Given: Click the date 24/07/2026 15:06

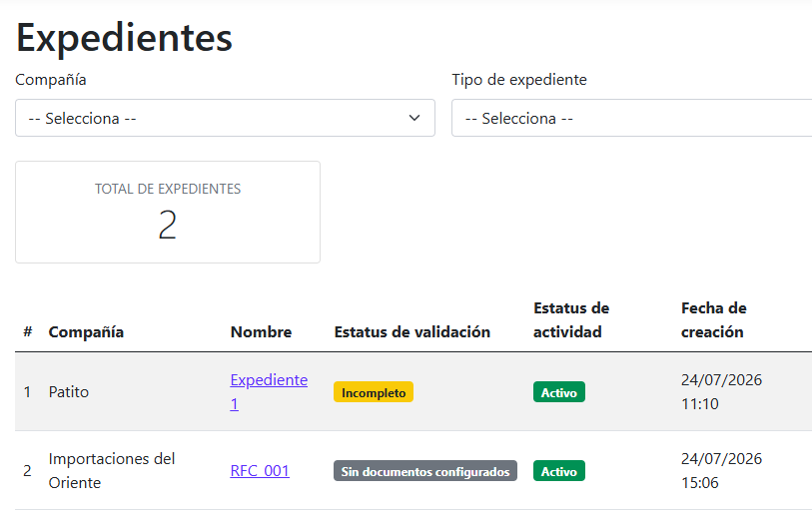Looking at the screenshot, I should (721, 470).
